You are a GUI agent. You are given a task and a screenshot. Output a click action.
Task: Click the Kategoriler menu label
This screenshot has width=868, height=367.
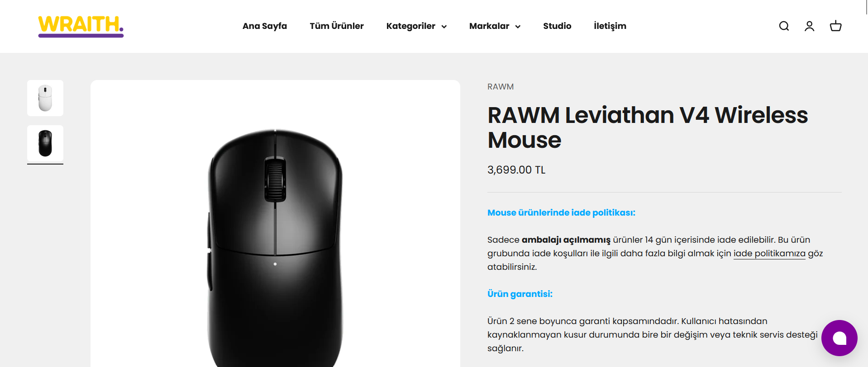click(x=411, y=26)
